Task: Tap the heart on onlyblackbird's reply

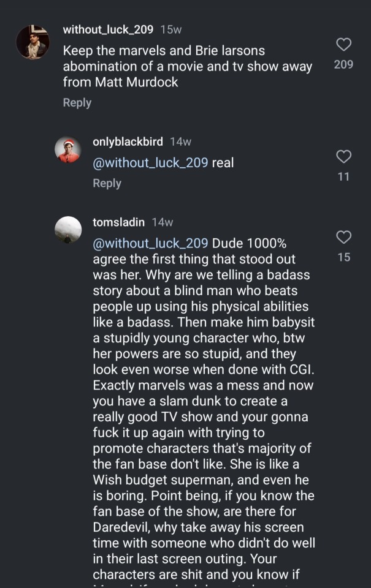Action: [344, 157]
